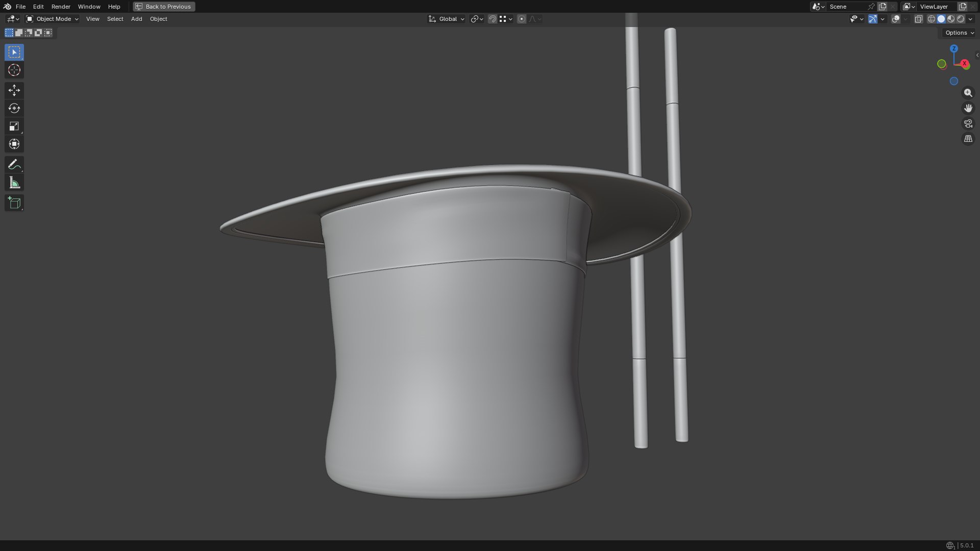Set selection mode to Intersect icon
The height and width of the screenshot is (551, 980).
pyautogui.click(x=48, y=33)
